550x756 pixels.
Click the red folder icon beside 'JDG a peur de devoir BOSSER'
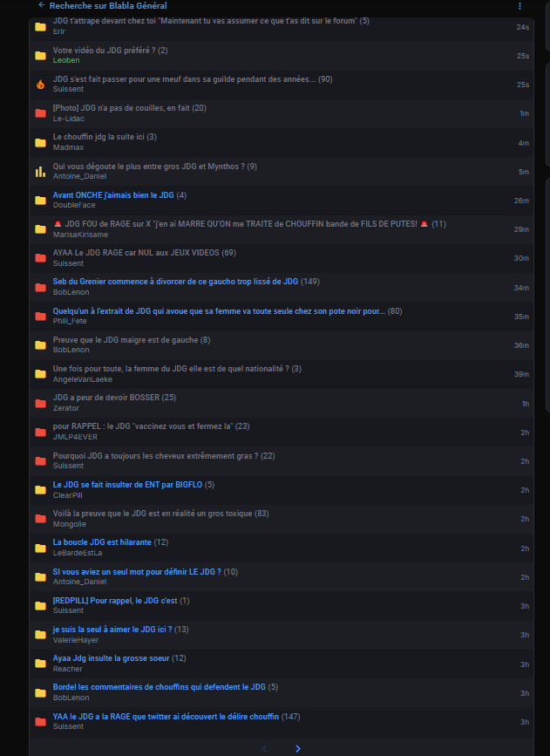(40, 403)
